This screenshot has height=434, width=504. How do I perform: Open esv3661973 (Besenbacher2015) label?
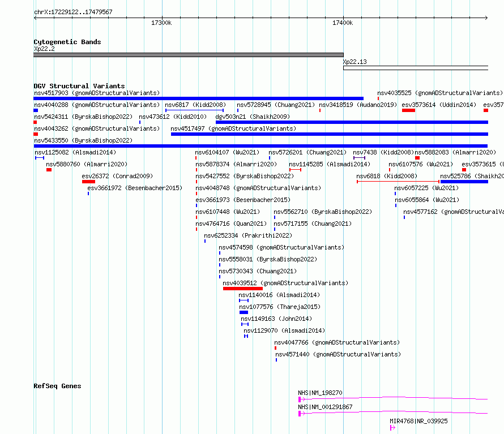[x=243, y=200]
